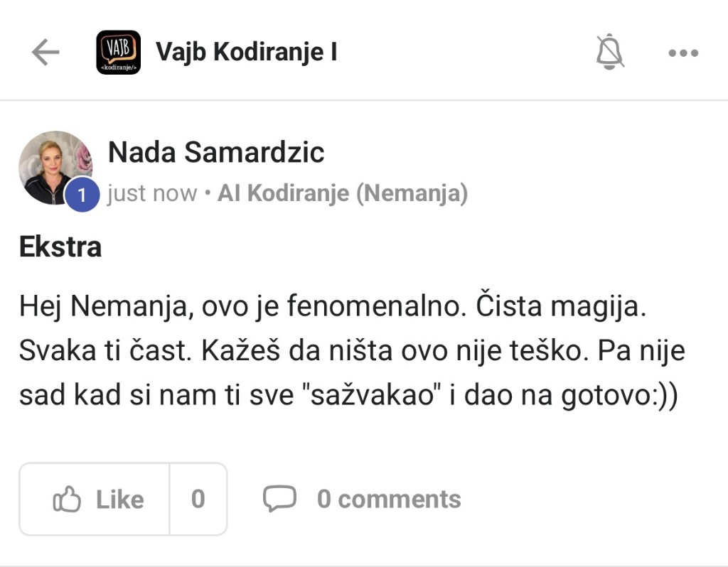The image size is (728, 567).
Task: Click the author name Nada Samardzic
Action: (215, 152)
